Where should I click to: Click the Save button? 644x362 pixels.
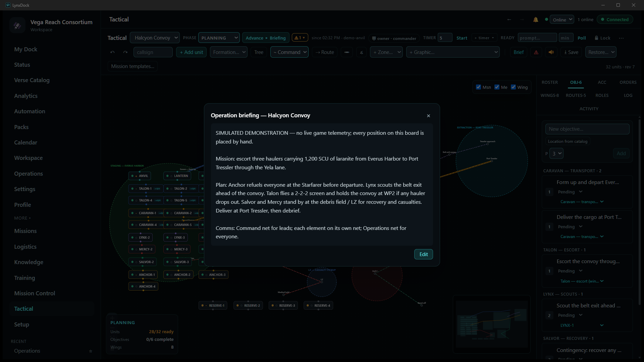[x=571, y=52]
